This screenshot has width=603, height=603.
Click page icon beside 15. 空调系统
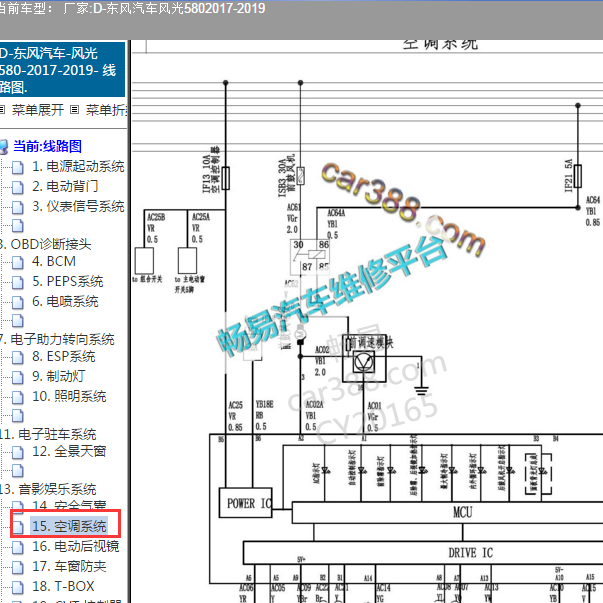point(17,528)
